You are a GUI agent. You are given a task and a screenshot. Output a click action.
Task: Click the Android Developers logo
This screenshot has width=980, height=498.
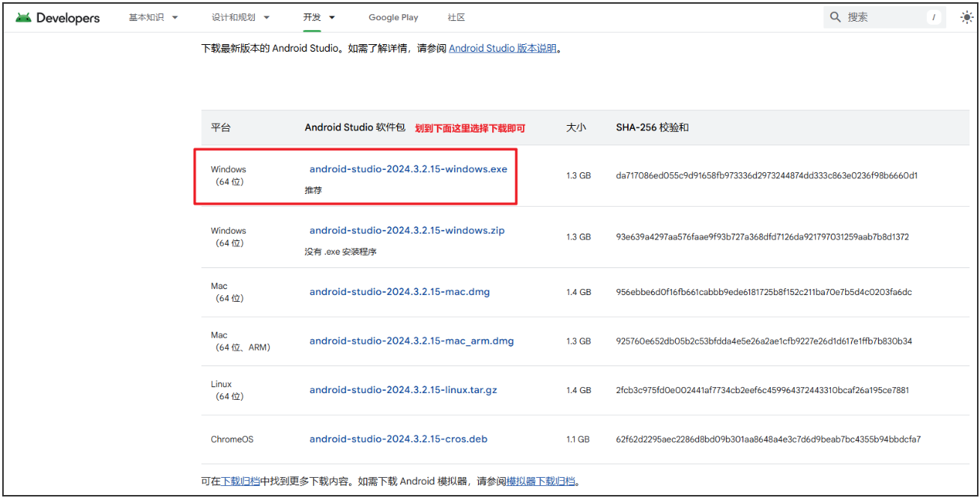coord(58,17)
